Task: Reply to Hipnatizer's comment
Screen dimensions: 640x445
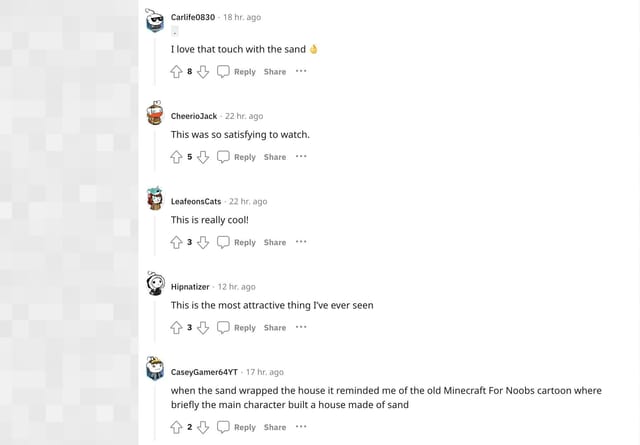Action: [x=237, y=328]
